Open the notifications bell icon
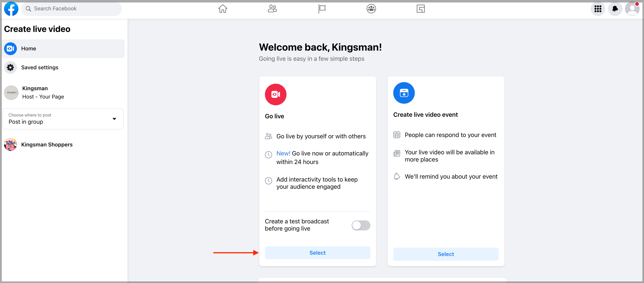 click(615, 9)
